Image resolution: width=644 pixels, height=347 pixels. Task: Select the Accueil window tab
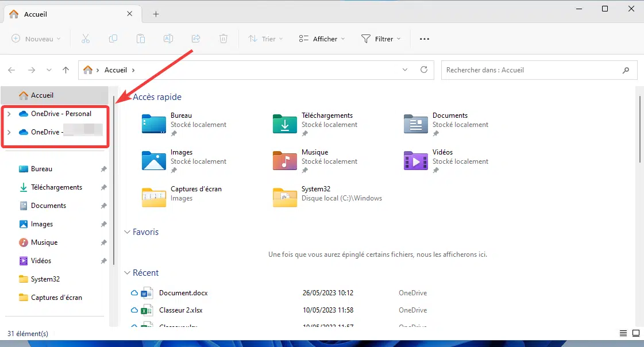point(72,14)
